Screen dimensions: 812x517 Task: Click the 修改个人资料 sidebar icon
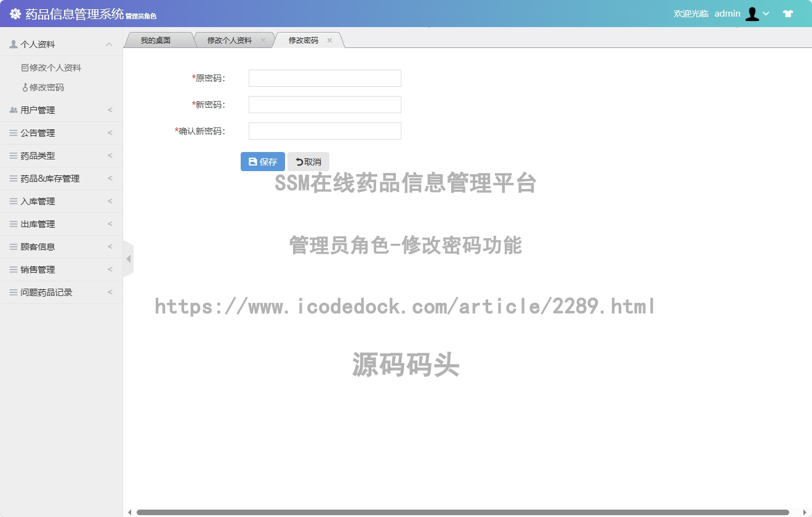[x=25, y=68]
